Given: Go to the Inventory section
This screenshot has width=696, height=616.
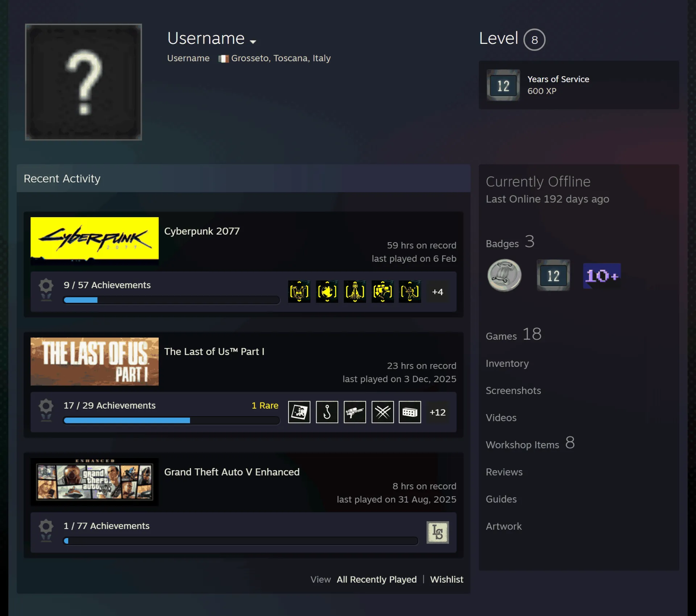Looking at the screenshot, I should coord(507,363).
